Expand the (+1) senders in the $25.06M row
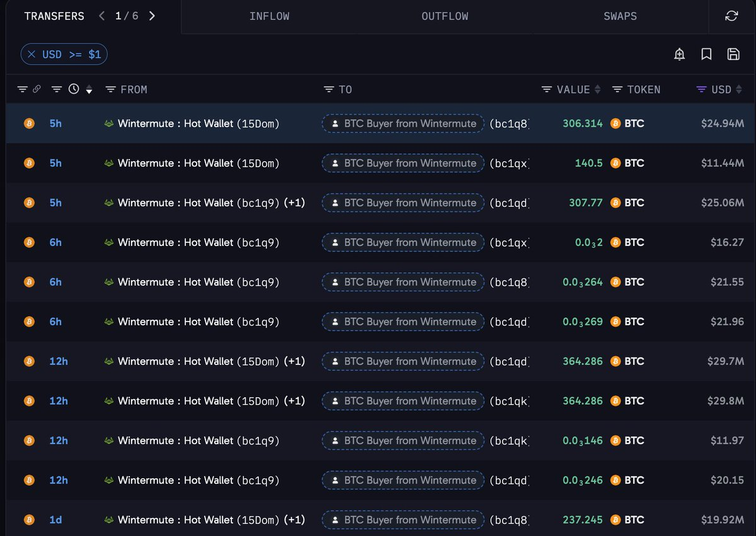 pos(294,202)
